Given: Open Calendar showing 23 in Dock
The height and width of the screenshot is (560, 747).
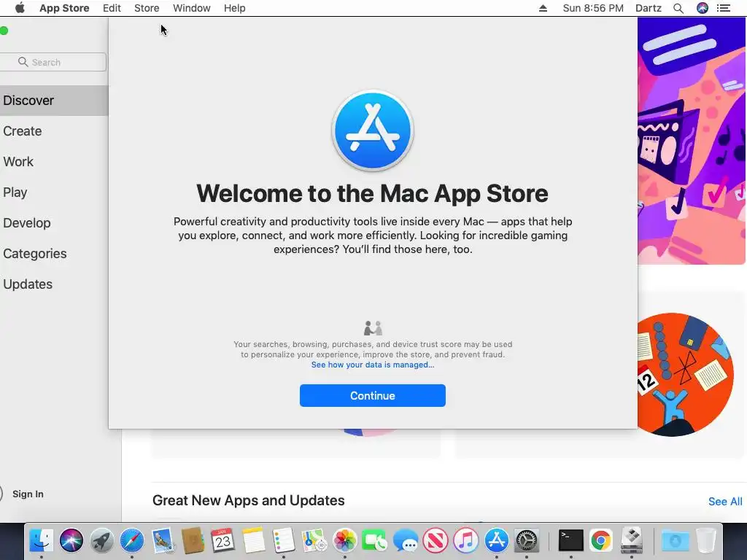Looking at the screenshot, I should [x=223, y=541].
